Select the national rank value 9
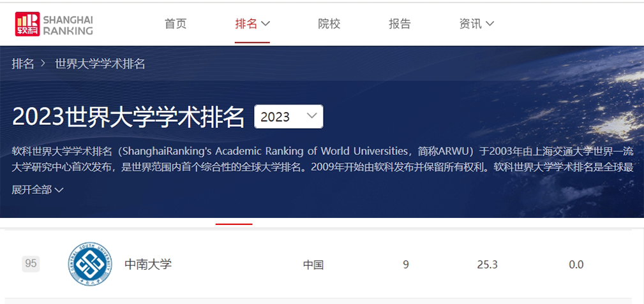This screenshot has width=644, height=304. [406, 265]
